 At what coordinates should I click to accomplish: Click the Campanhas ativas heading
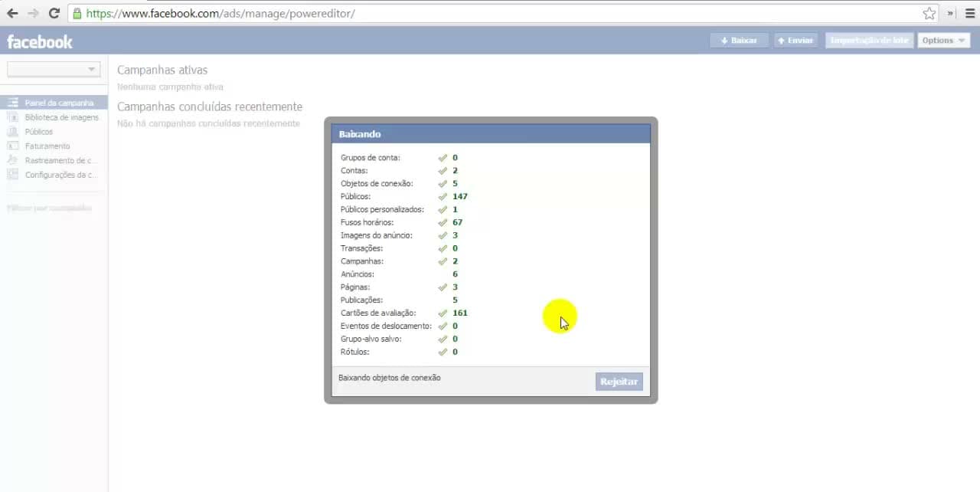162,70
